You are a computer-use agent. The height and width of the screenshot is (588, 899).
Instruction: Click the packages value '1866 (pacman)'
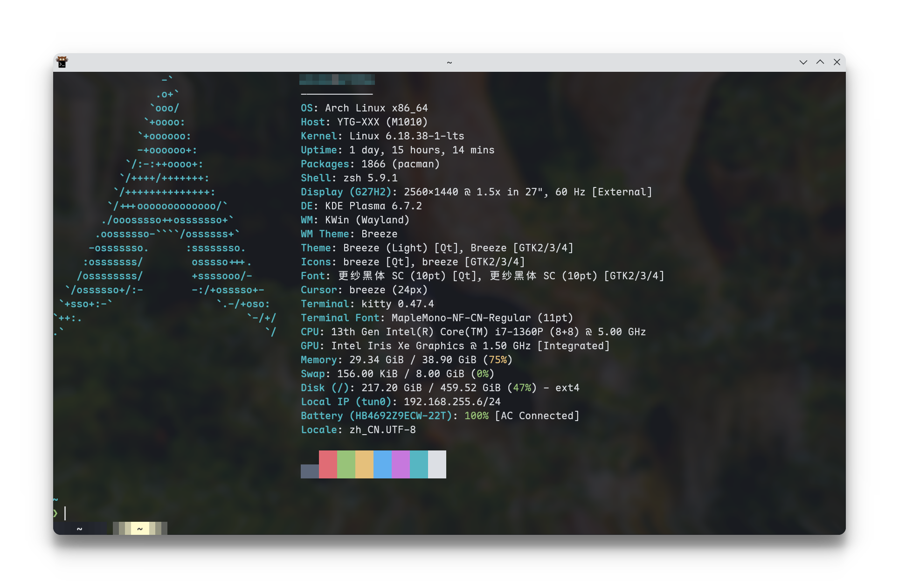(401, 164)
